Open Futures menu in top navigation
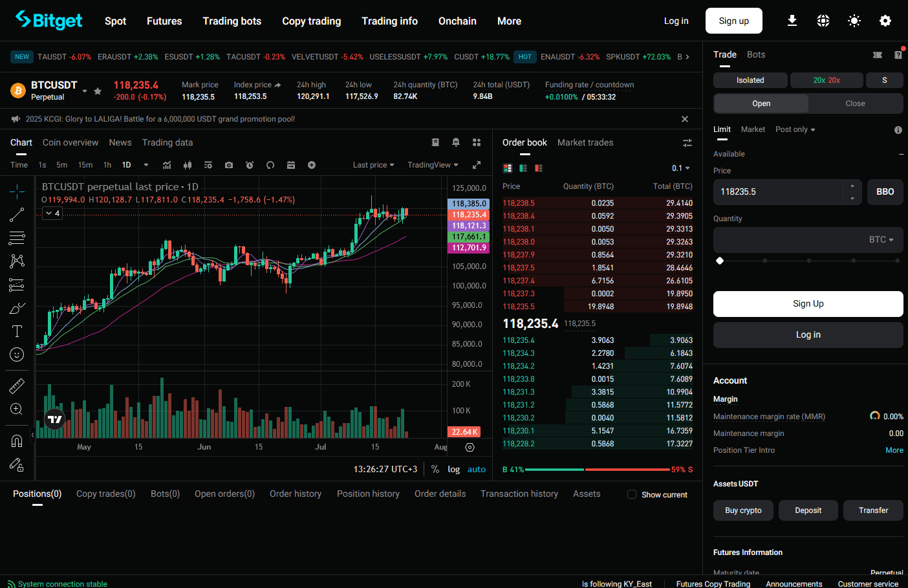The width and height of the screenshot is (908, 588). 164,21
